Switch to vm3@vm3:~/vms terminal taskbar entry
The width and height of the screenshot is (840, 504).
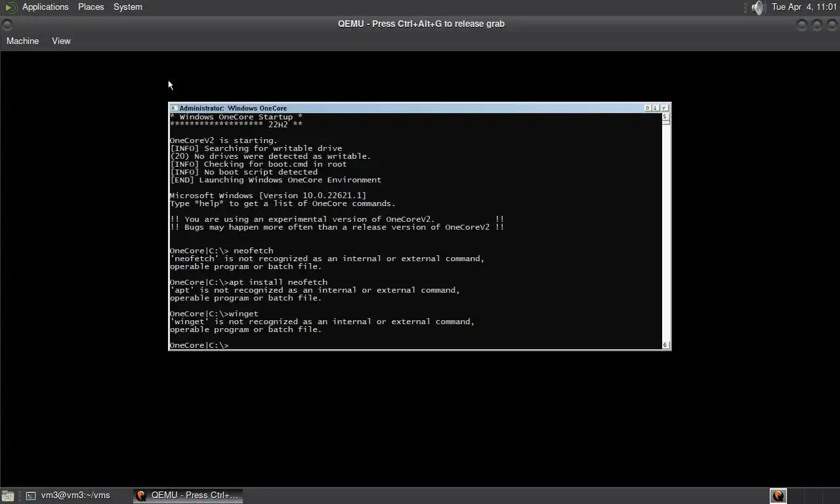tap(68, 495)
